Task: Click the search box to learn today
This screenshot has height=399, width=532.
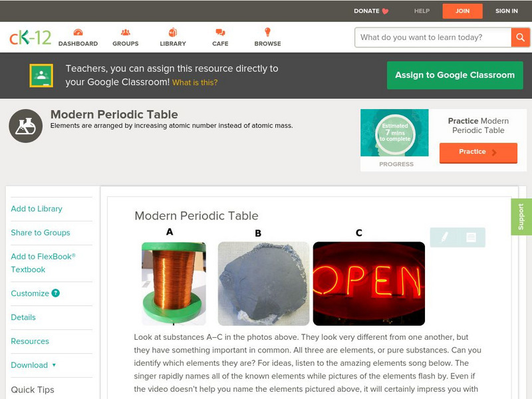Action: [x=433, y=37]
